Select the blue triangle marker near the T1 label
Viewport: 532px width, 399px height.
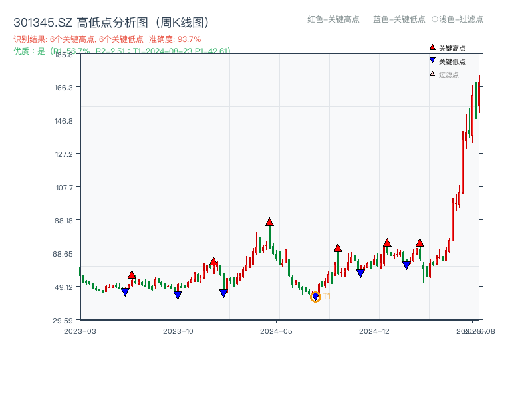click(315, 295)
